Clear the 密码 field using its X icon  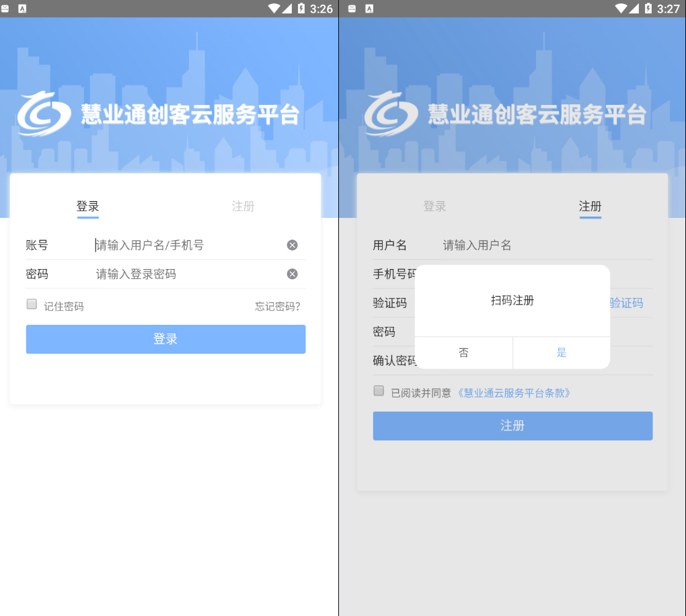291,274
